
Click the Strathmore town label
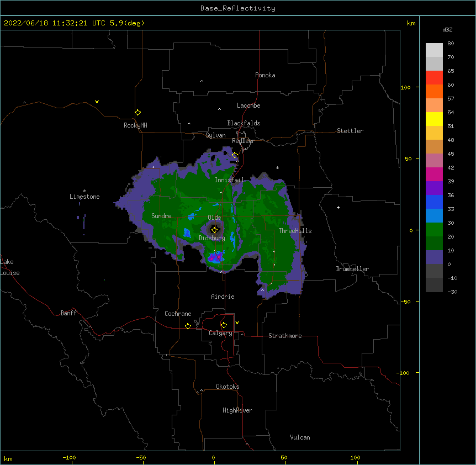click(x=285, y=336)
